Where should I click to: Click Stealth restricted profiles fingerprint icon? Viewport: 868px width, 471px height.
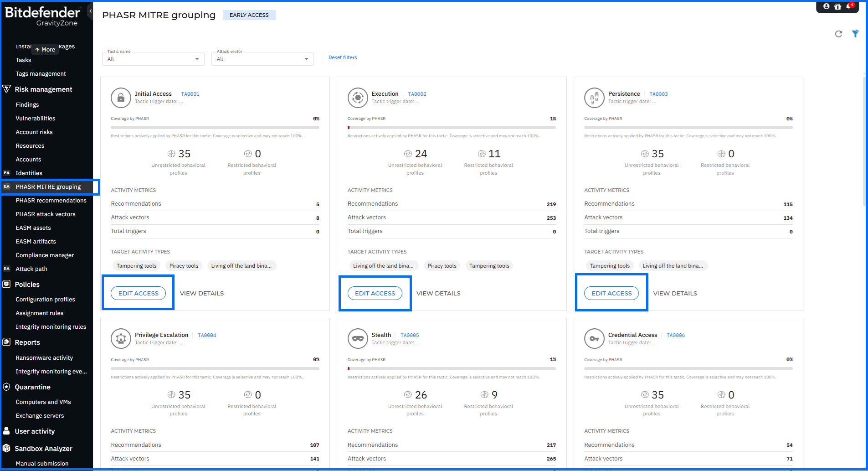[484, 395]
